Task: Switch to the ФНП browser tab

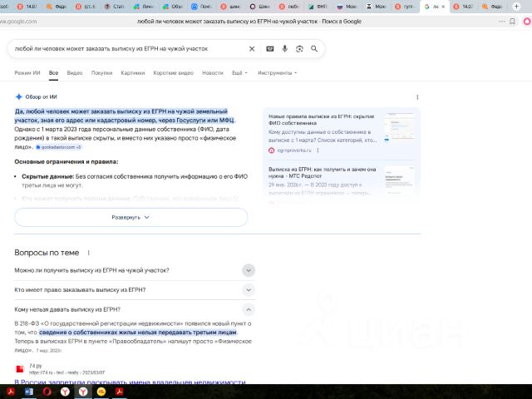Action: click(x=318, y=7)
